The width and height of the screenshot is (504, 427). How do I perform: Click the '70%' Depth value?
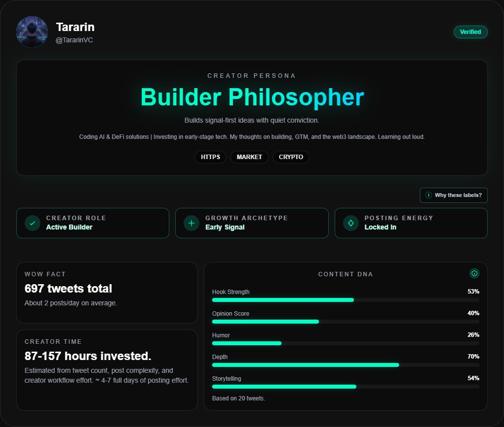coord(473,357)
